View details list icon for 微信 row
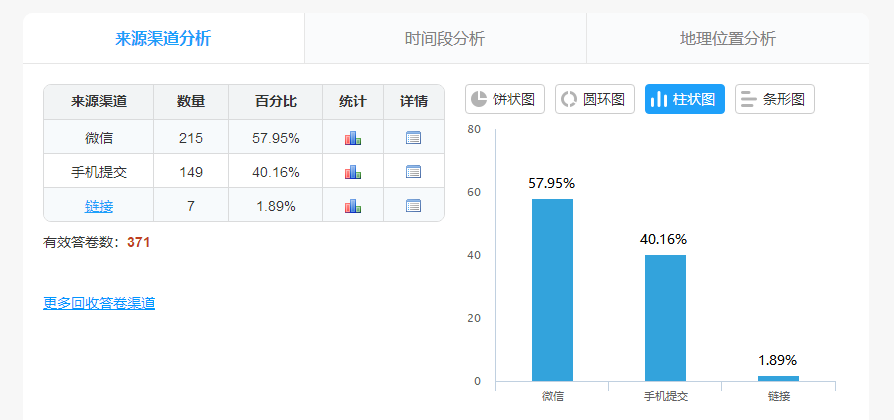This screenshot has width=894, height=420. tap(413, 137)
